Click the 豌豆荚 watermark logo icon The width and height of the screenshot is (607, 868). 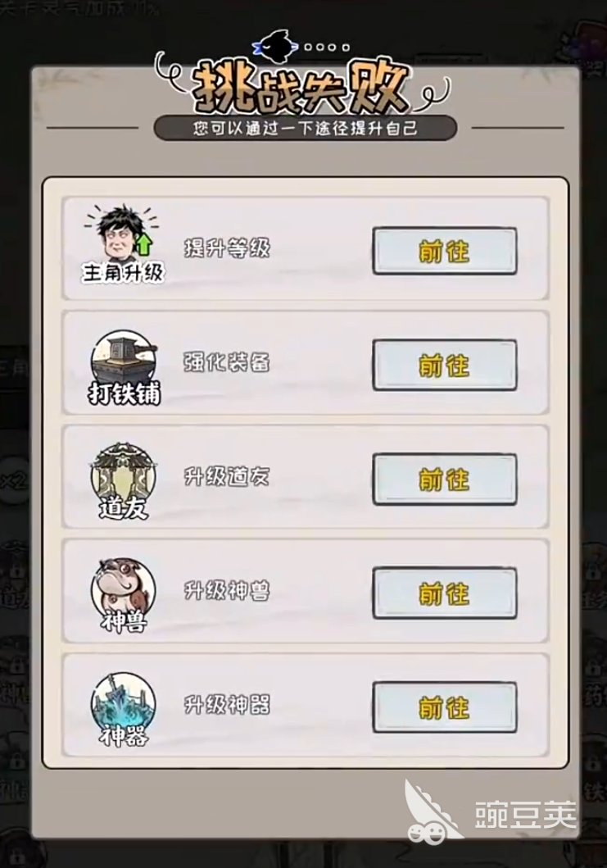coord(433,812)
